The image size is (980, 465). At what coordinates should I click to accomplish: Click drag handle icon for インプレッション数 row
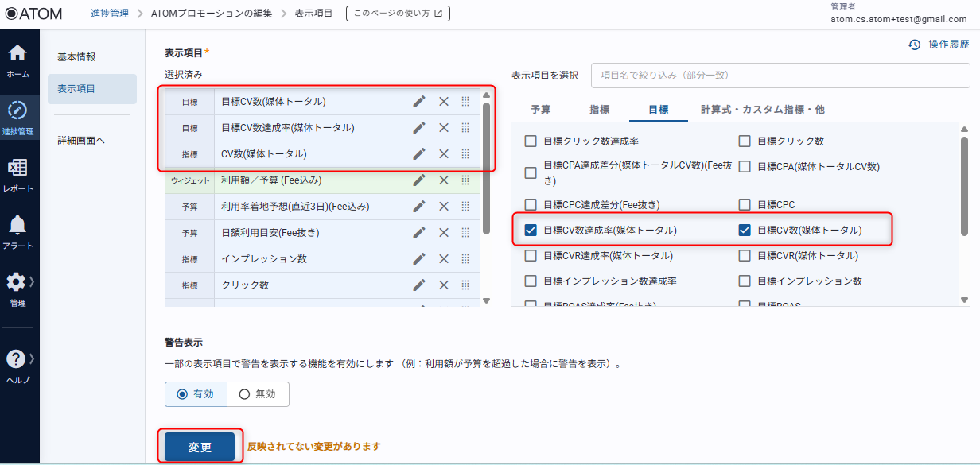pyautogui.click(x=465, y=259)
